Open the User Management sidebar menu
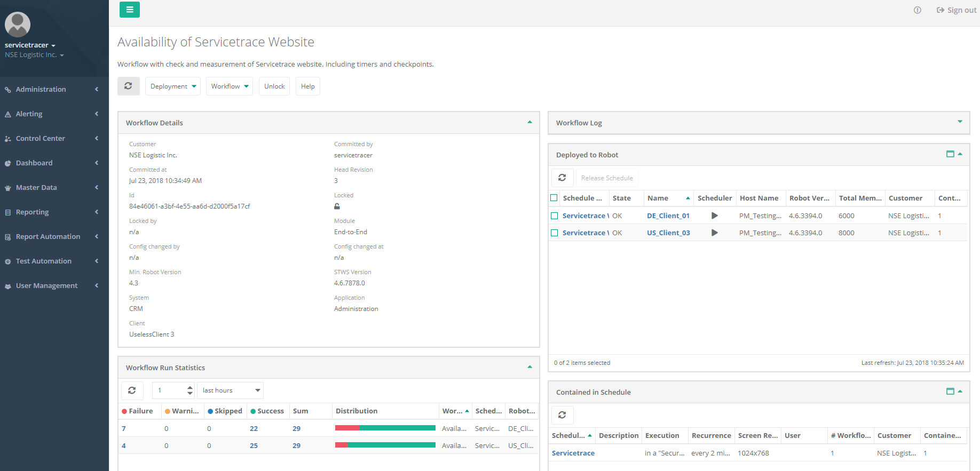The height and width of the screenshot is (471, 980). [54, 285]
